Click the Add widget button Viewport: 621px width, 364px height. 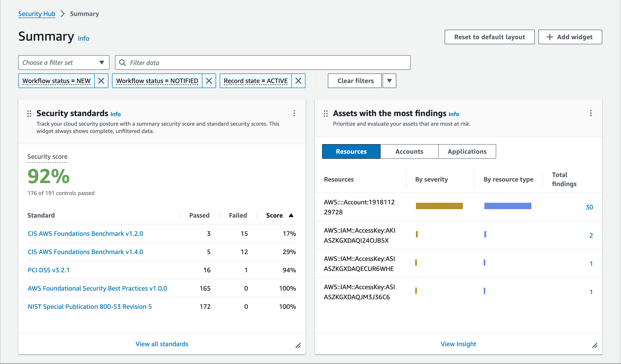click(570, 37)
